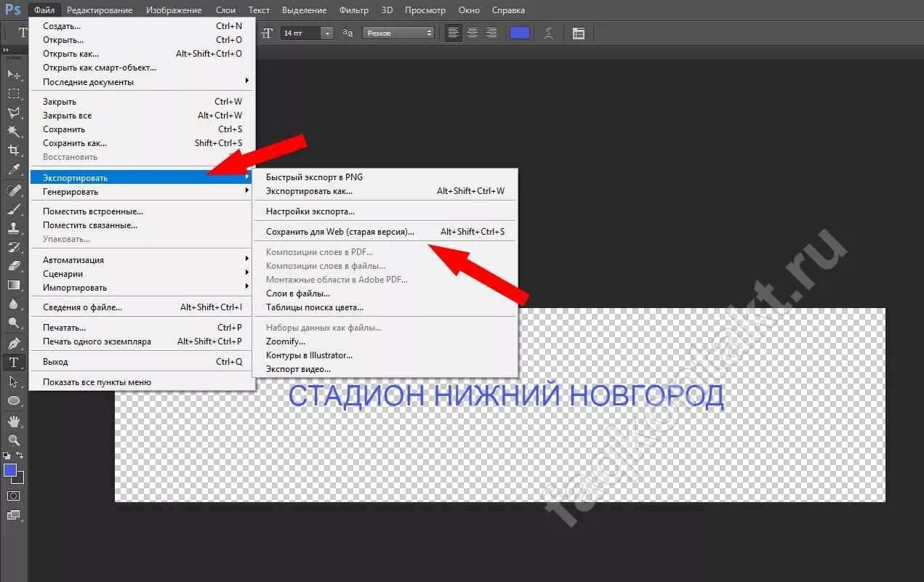Click the font size icon in options bar
This screenshot has width=924, height=582.
[267, 33]
